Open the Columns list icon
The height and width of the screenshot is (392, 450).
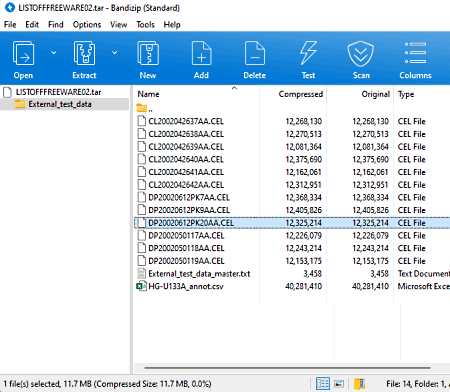pos(415,53)
